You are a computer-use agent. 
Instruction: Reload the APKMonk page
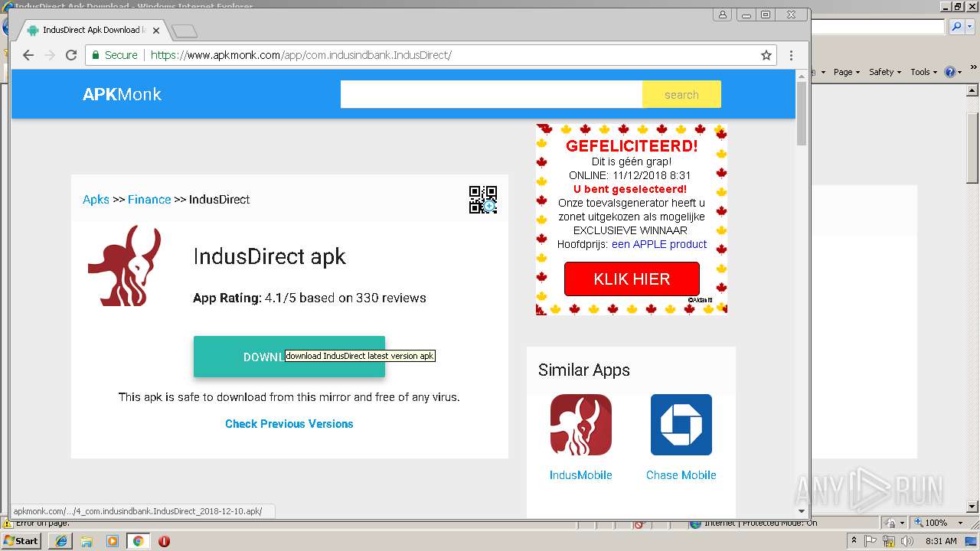71,55
